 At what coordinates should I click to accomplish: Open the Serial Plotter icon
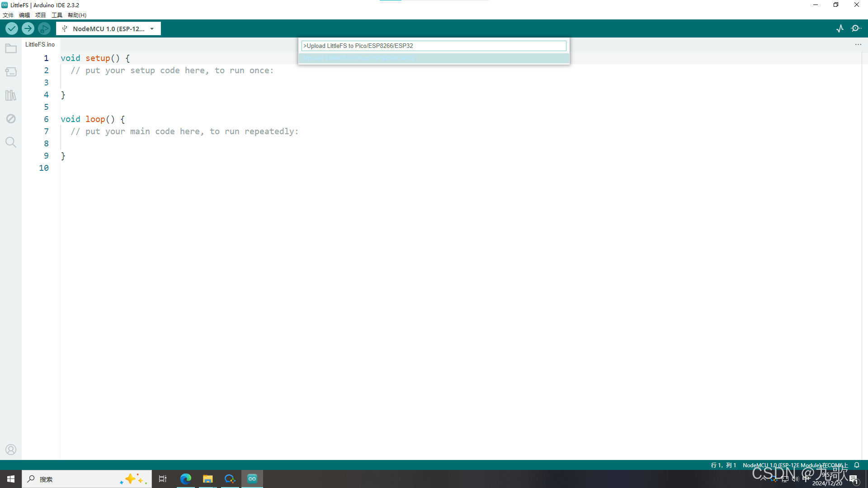click(840, 28)
